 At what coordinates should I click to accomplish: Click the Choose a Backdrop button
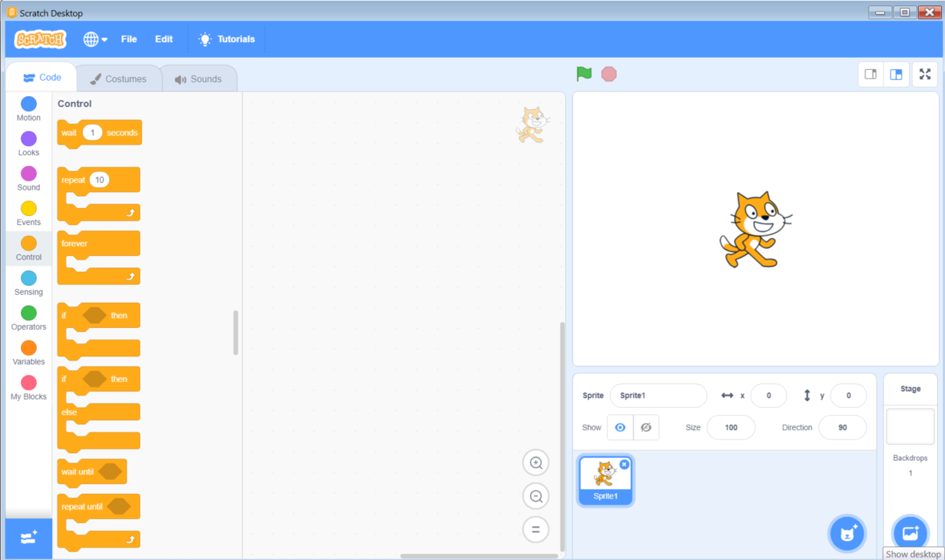click(910, 533)
